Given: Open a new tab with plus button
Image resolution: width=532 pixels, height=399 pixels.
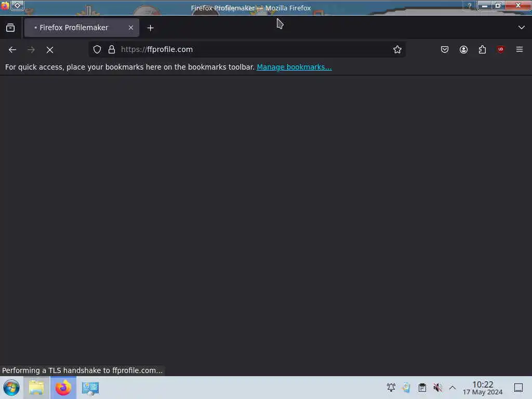Looking at the screenshot, I should [150, 28].
